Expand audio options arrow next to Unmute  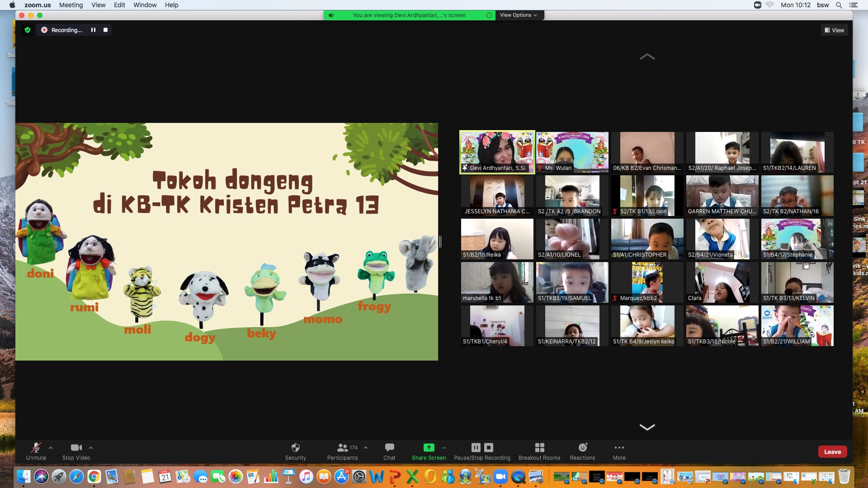pyautogui.click(x=51, y=448)
